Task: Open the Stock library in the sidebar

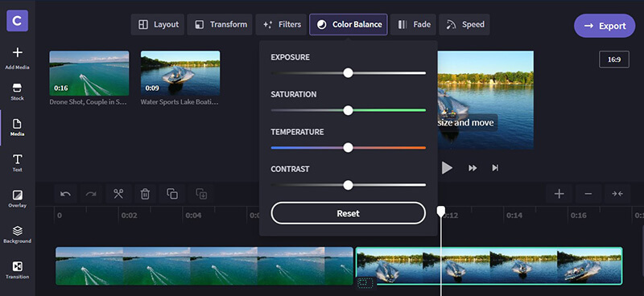Action: 17,92
